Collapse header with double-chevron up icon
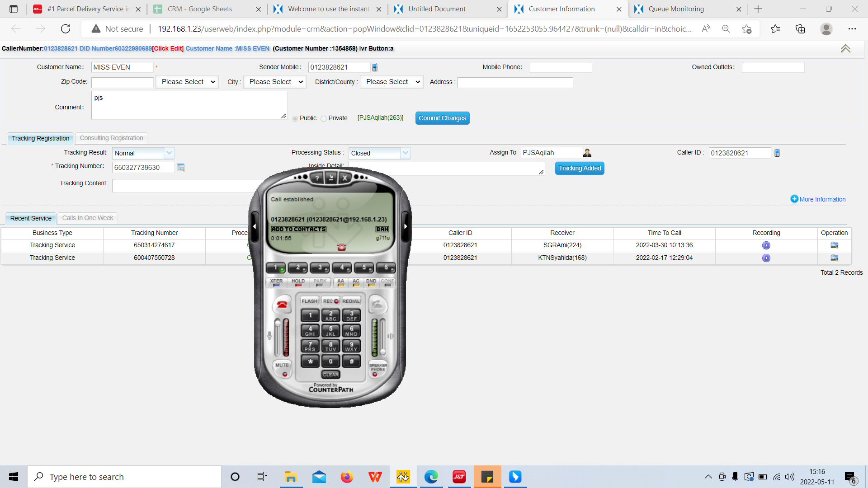Screen dimensions: 868x488 (845, 49)
